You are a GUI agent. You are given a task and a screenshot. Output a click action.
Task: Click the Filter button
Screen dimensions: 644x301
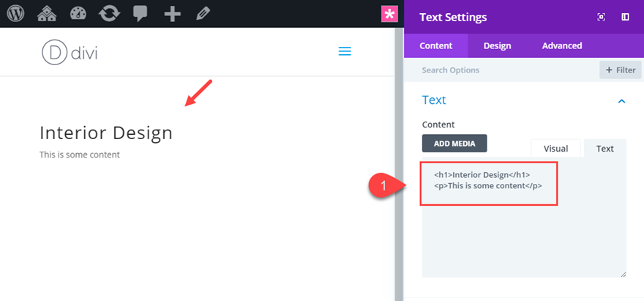click(x=621, y=70)
